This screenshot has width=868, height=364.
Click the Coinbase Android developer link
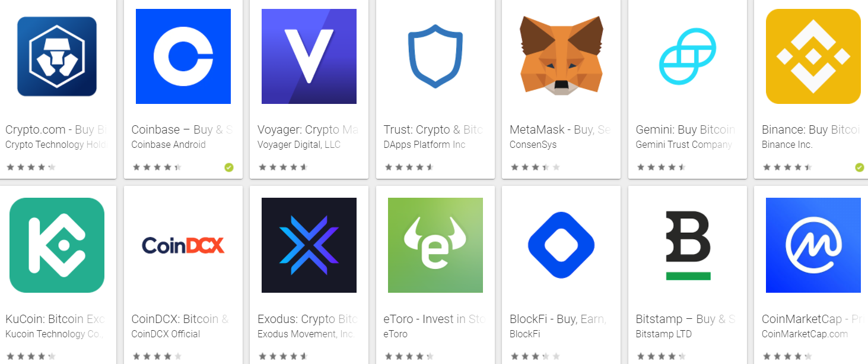point(168,144)
